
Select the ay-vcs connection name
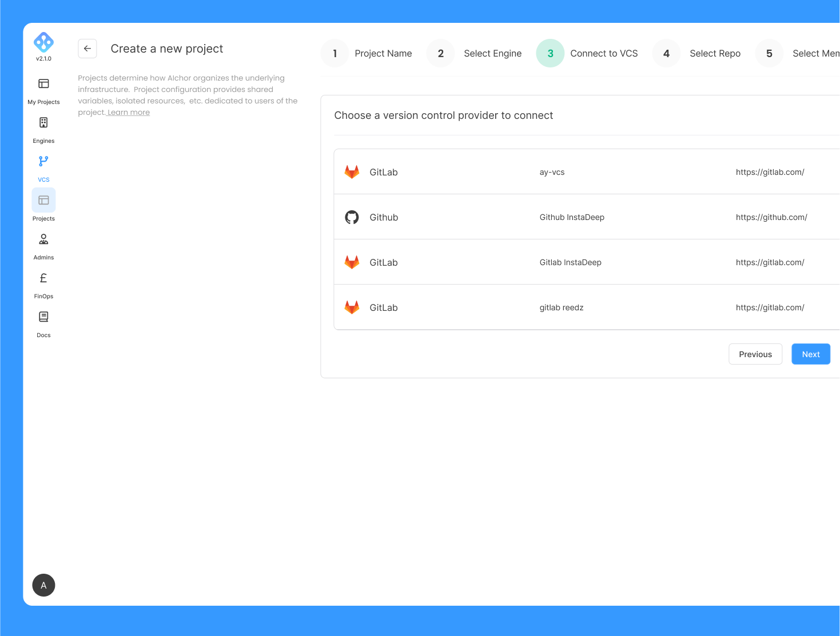coord(552,172)
